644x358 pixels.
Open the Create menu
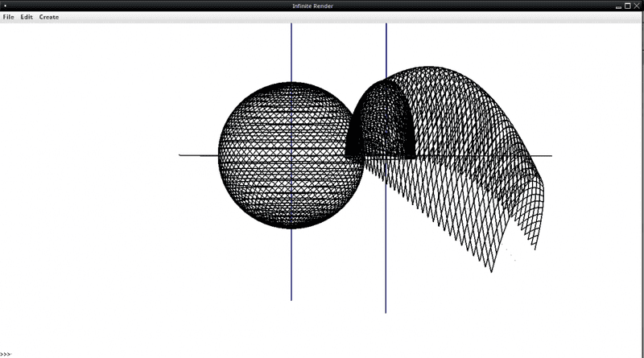click(x=49, y=17)
